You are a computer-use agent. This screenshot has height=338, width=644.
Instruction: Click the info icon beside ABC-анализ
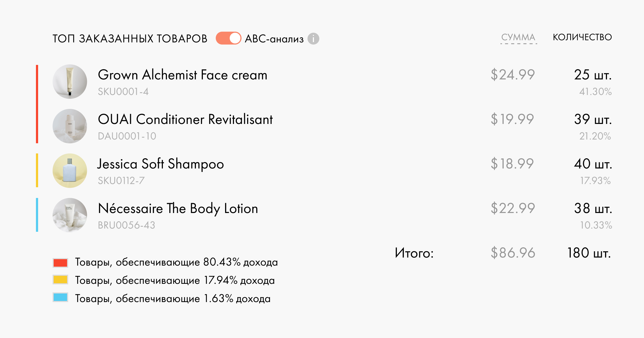313,39
